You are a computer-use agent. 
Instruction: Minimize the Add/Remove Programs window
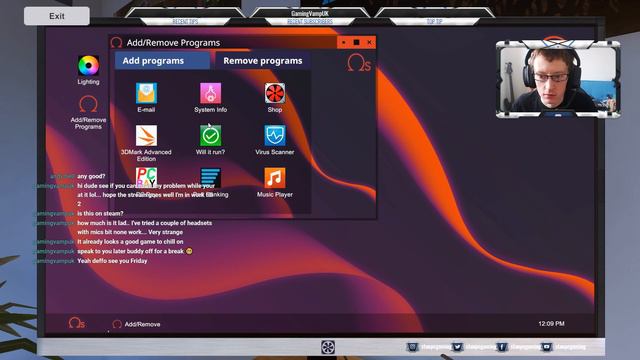(344, 42)
